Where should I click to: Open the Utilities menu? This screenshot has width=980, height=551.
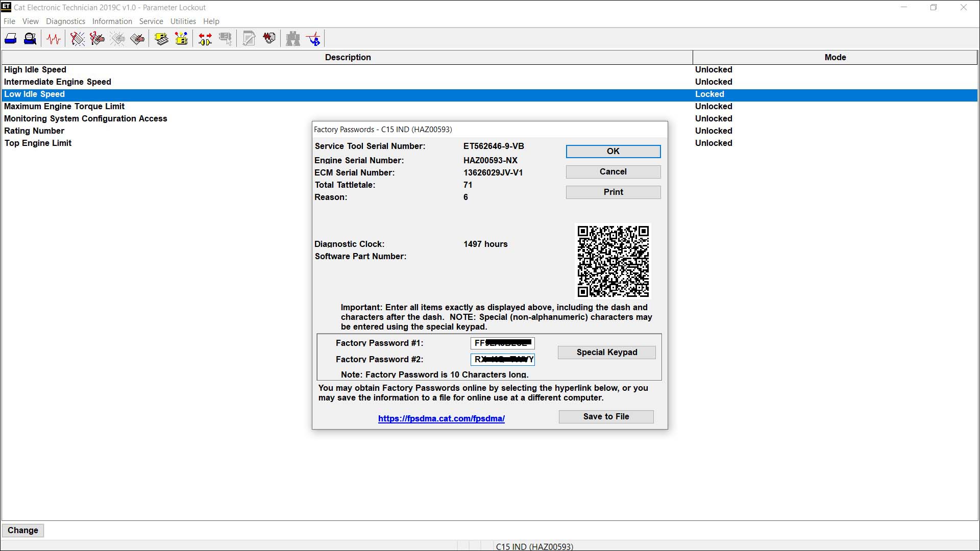[x=183, y=21]
